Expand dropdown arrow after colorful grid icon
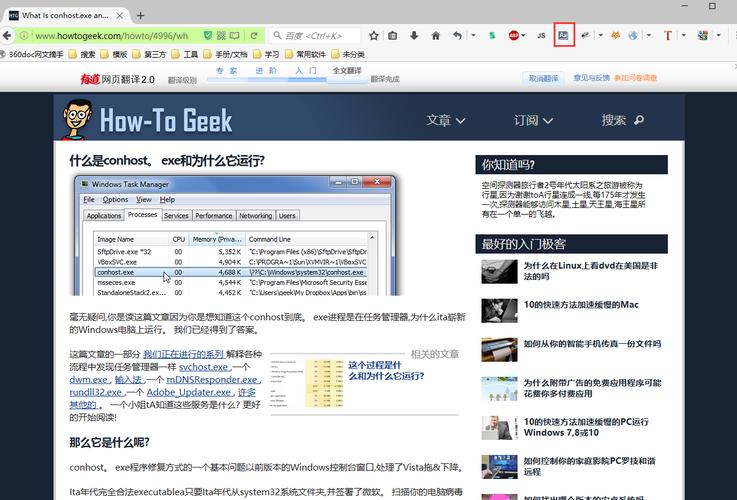This screenshot has height=500, width=737. 718,35
